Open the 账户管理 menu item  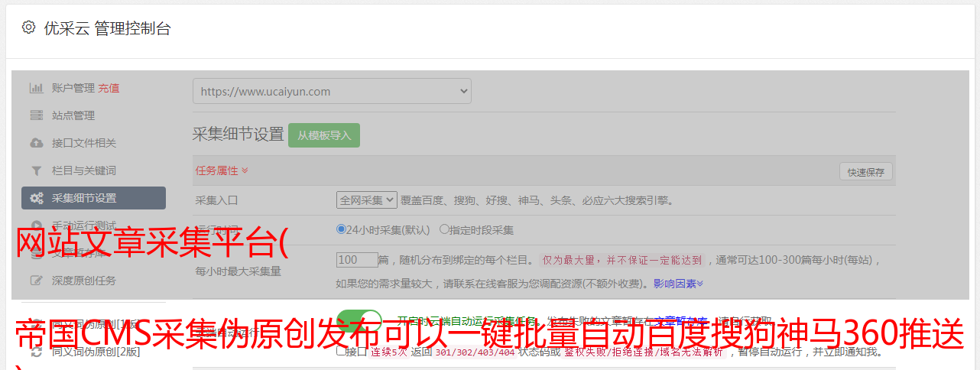tap(73, 88)
